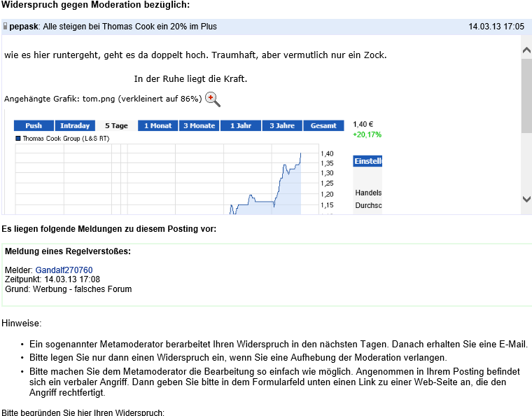Click the username pepask in post header
Image resolution: width=532 pixels, height=416 pixels.
[x=23, y=27]
